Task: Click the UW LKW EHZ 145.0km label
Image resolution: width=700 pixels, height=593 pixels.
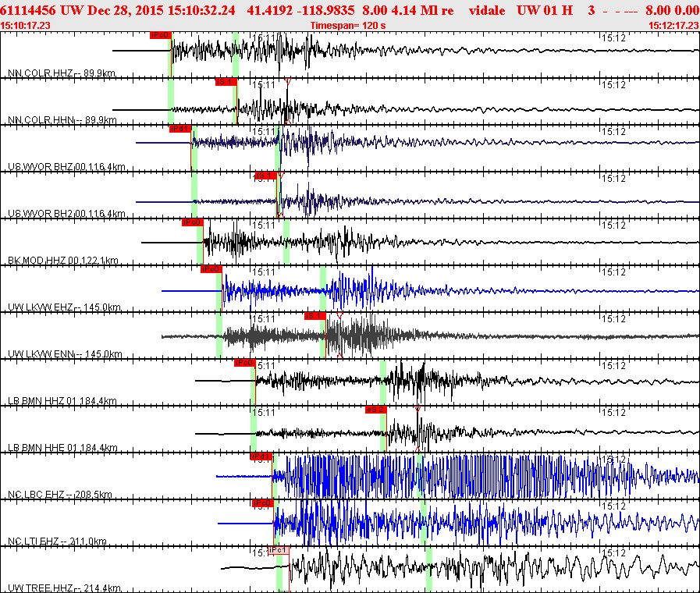Action: 64,307
